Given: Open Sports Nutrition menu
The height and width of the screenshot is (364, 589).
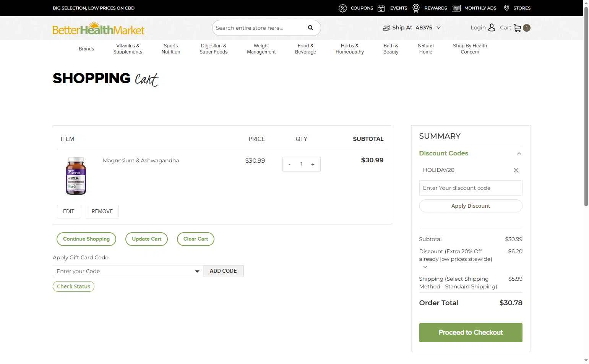Looking at the screenshot, I should 171,49.
